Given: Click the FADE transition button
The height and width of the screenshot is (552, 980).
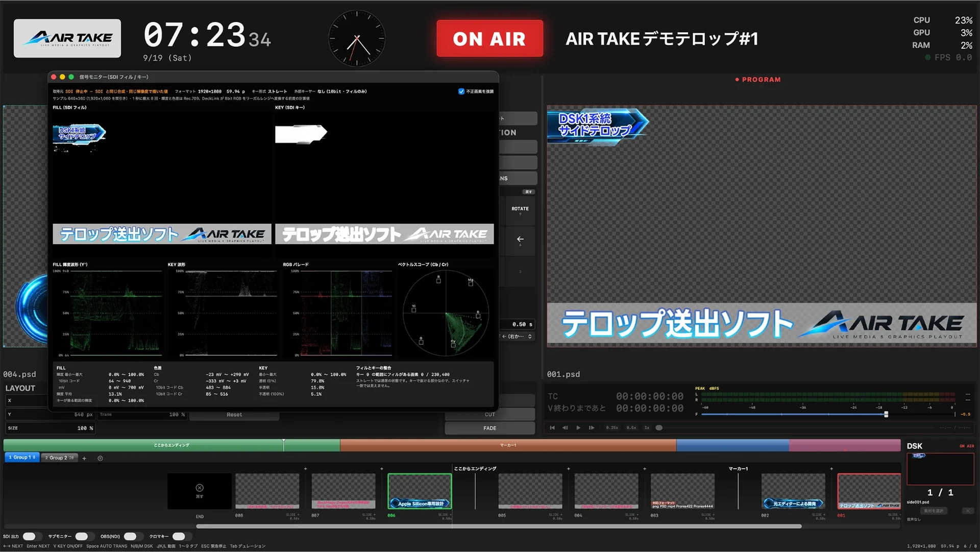Looking at the screenshot, I should click(490, 428).
